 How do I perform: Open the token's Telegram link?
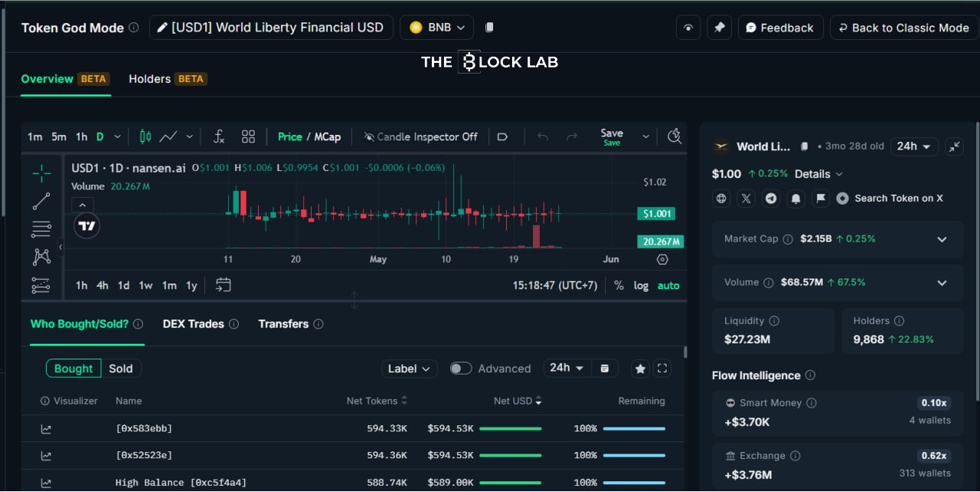coord(771,198)
